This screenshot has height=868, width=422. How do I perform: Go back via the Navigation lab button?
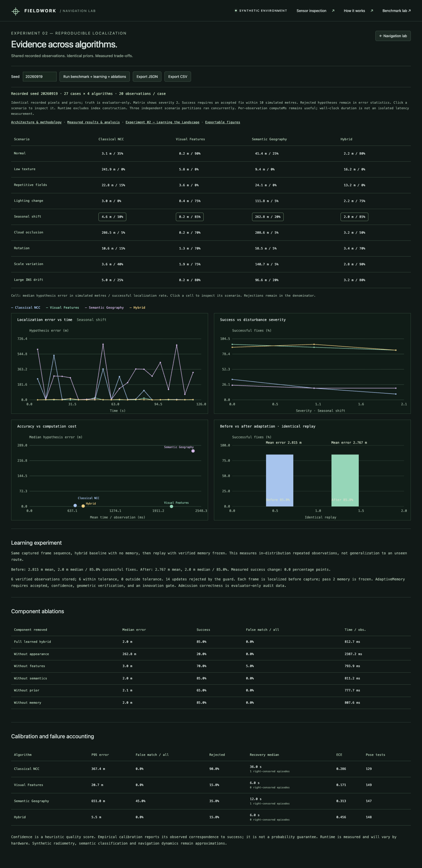tap(393, 36)
